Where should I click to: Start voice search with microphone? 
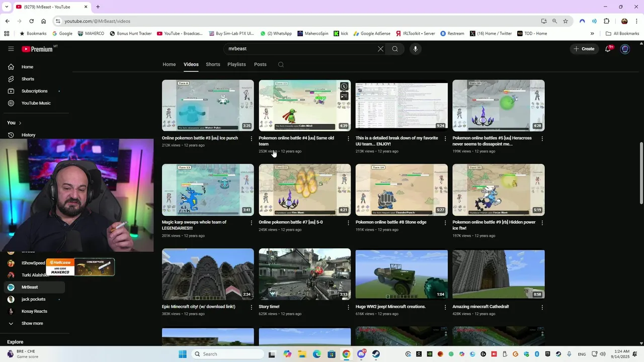(415, 49)
